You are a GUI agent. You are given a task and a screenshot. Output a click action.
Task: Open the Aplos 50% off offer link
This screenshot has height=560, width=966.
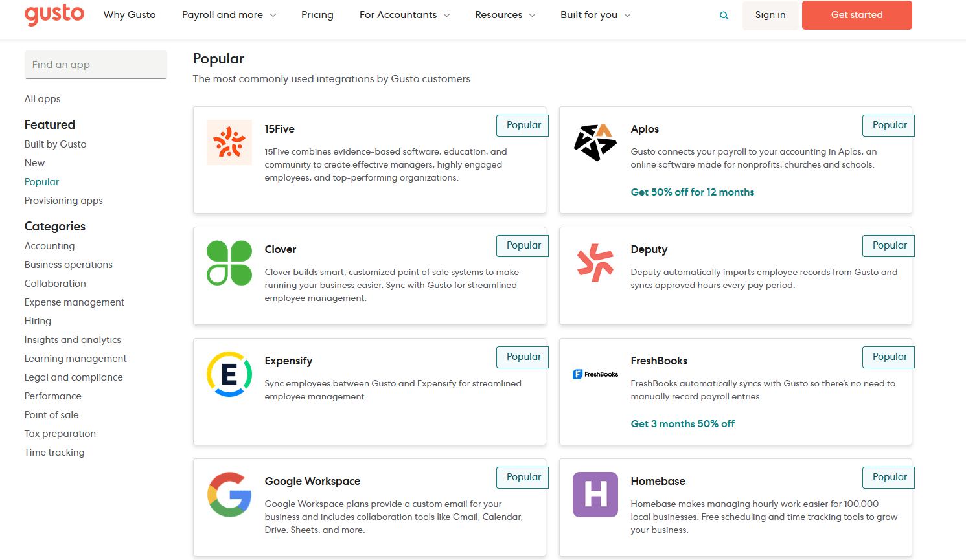pyautogui.click(x=693, y=192)
